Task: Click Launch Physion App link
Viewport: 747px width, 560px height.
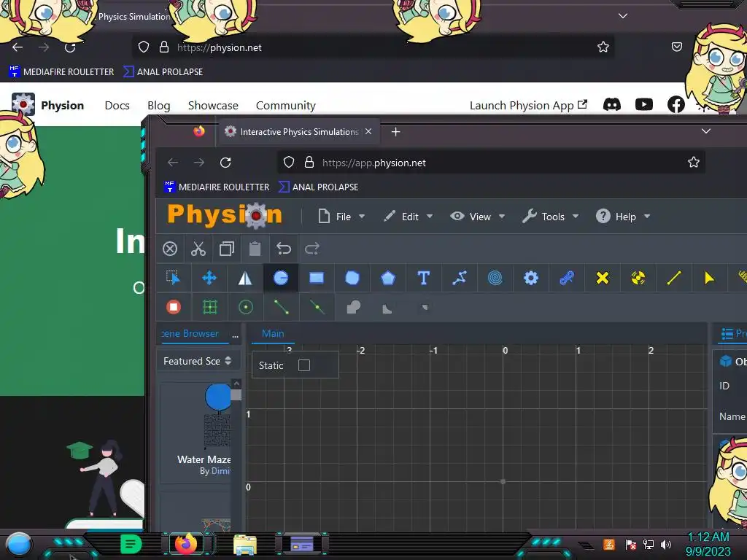Action: (x=528, y=105)
